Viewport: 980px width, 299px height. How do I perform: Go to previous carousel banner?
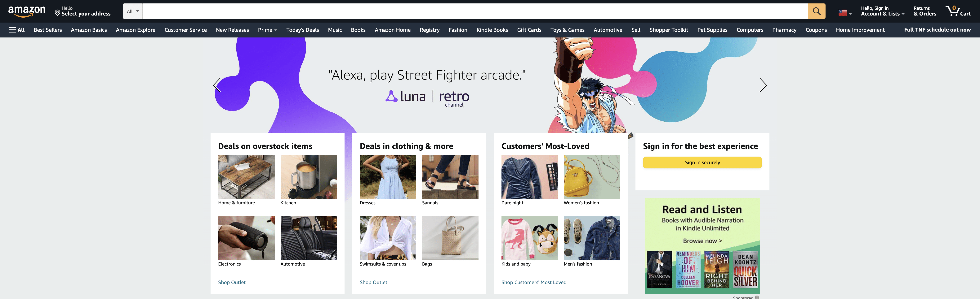point(217,85)
